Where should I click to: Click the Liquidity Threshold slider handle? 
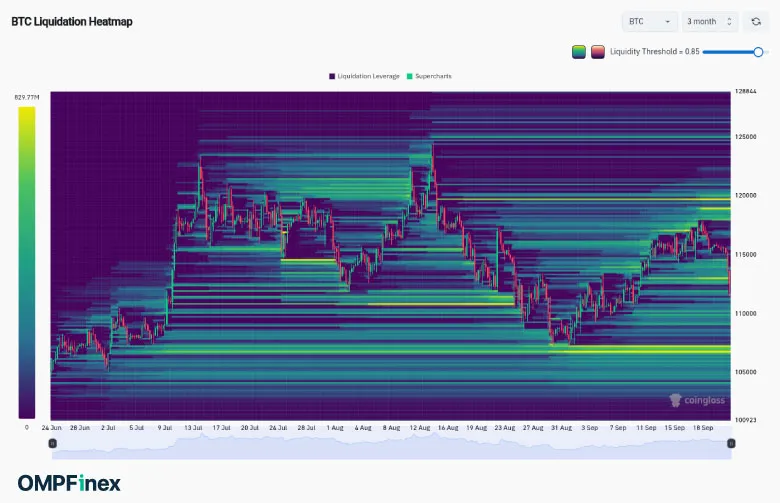(x=759, y=52)
